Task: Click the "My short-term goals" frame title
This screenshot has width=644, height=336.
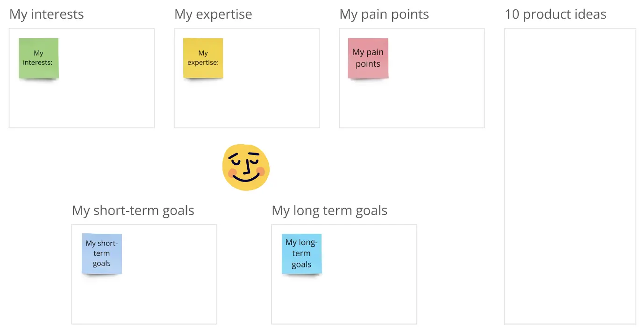Action: [x=133, y=210]
